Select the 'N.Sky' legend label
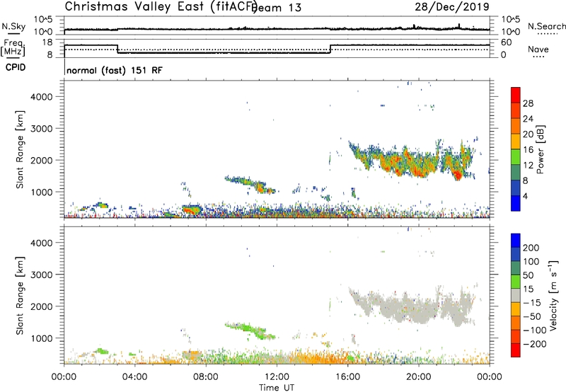The height and width of the screenshot is (392, 566). click(13, 26)
